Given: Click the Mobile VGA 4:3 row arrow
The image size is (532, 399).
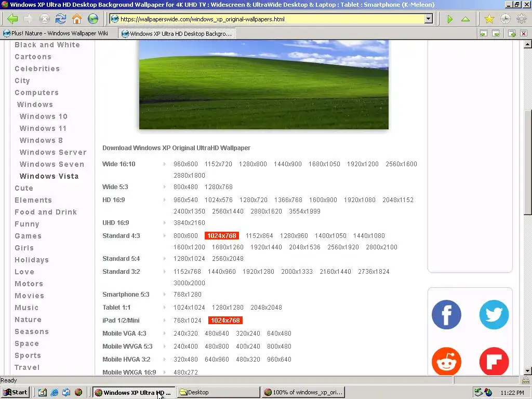Looking at the screenshot, I should click(165, 333).
